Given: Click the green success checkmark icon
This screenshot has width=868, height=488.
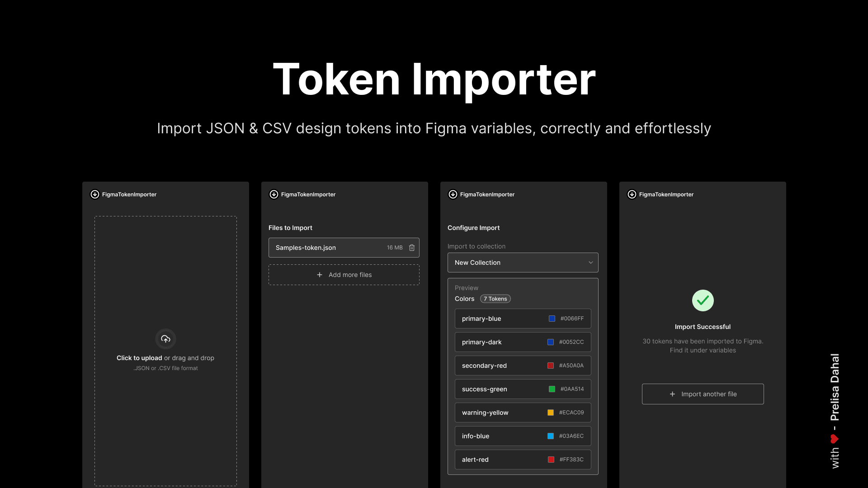Looking at the screenshot, I should (703, 300).
